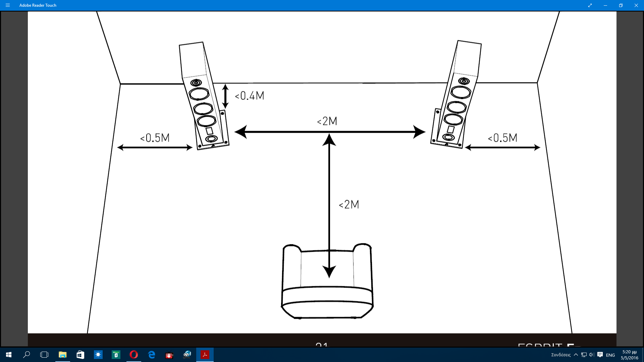Open the clock showing 5/5/2016

629,355
